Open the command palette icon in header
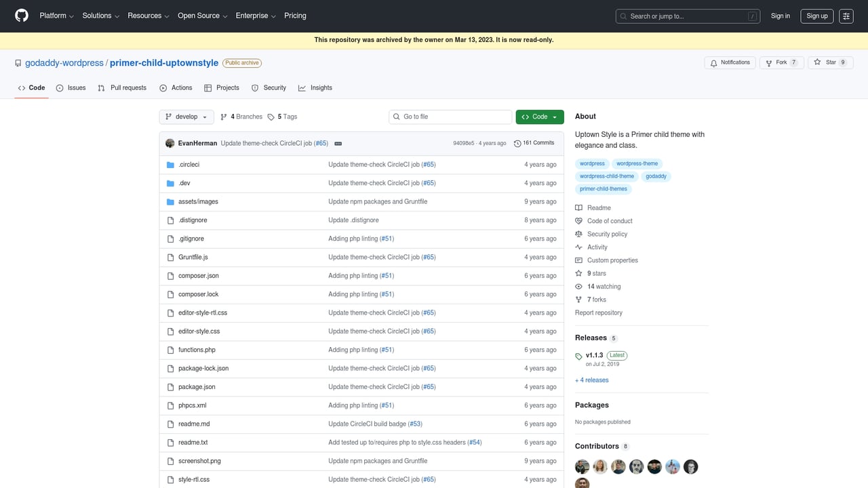 (846, 16)
